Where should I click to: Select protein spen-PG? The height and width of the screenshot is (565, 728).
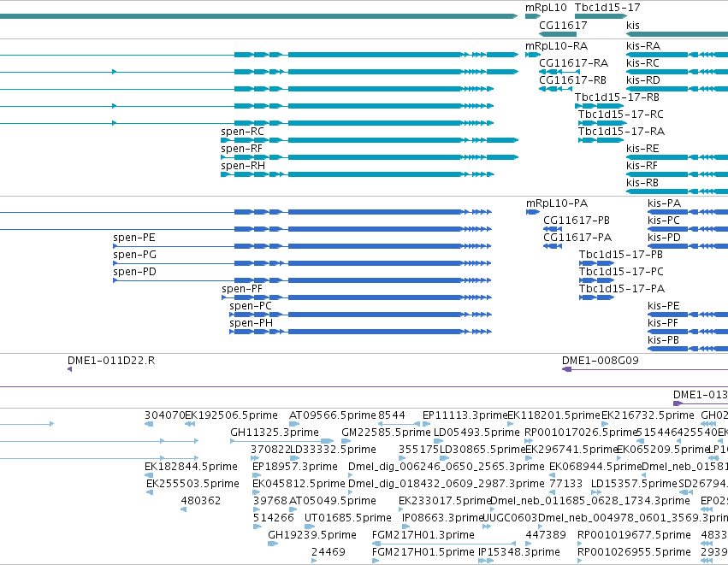[x=134, y=255]
